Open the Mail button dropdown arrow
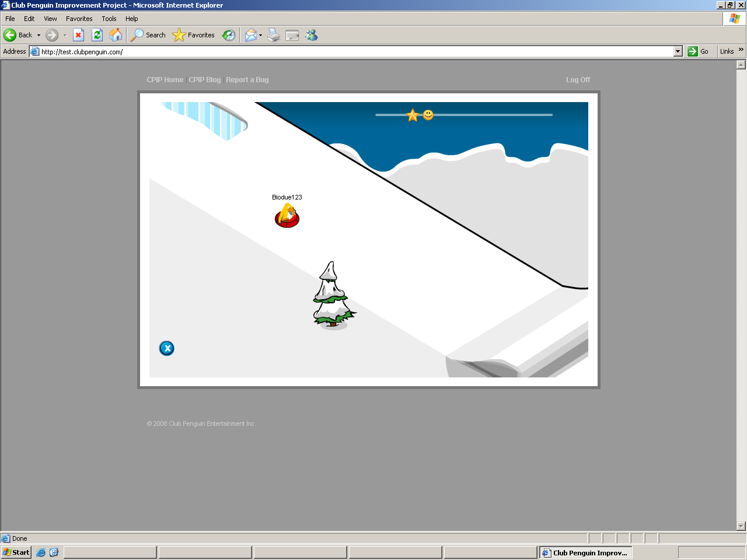Viewport: 747px width, 560px height. coord(260,35)
